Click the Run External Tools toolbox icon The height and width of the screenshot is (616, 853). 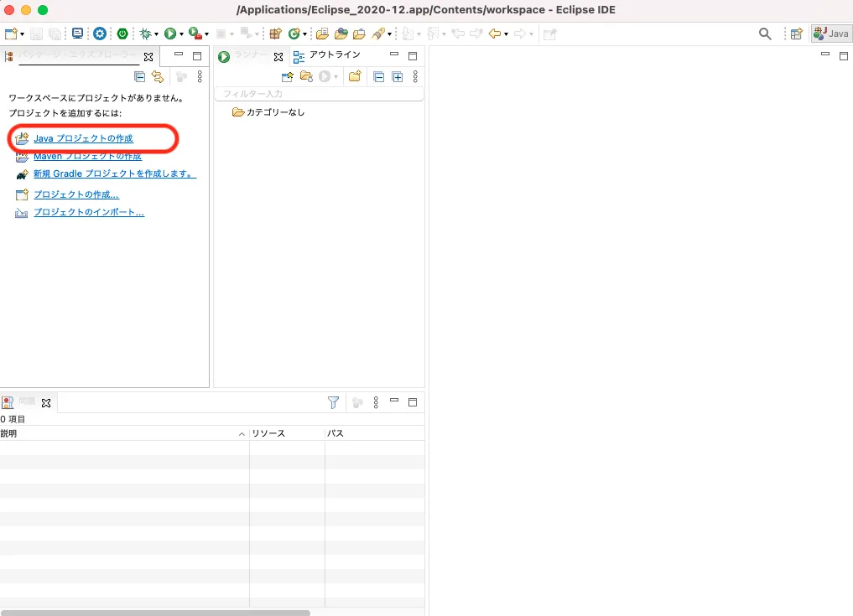coord(195,34)
